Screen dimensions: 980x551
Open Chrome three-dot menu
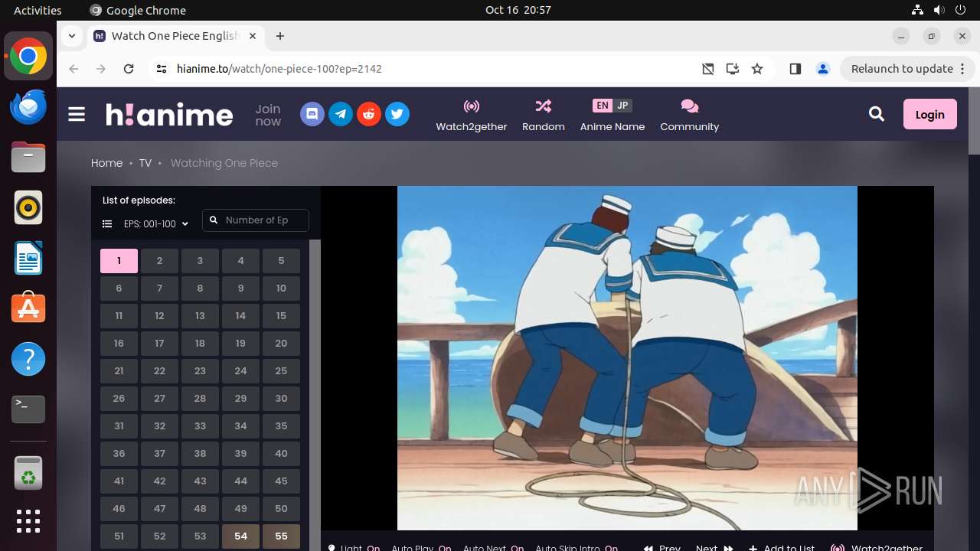pos(963,69)
